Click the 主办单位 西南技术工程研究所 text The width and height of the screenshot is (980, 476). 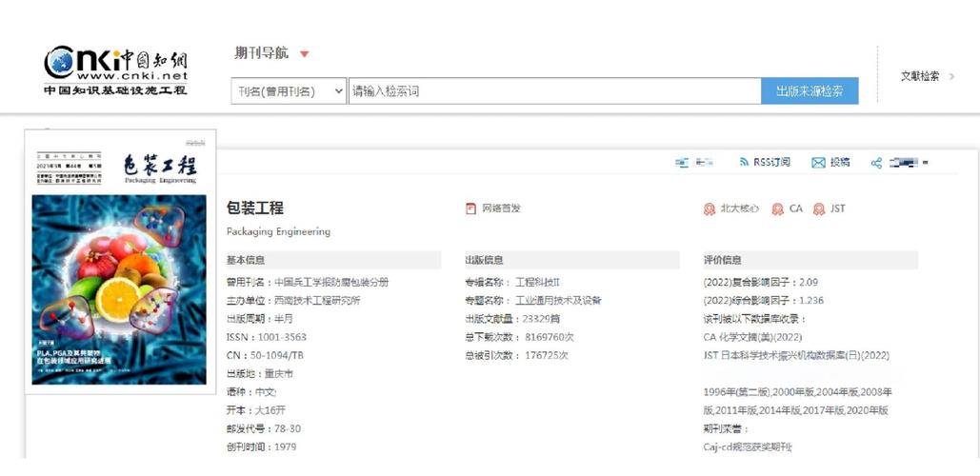coord(293,301)
